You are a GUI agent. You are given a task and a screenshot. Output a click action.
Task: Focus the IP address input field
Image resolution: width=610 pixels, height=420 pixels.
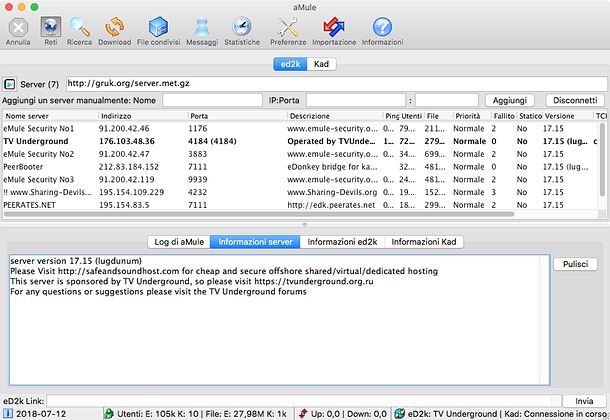(356, 100)
